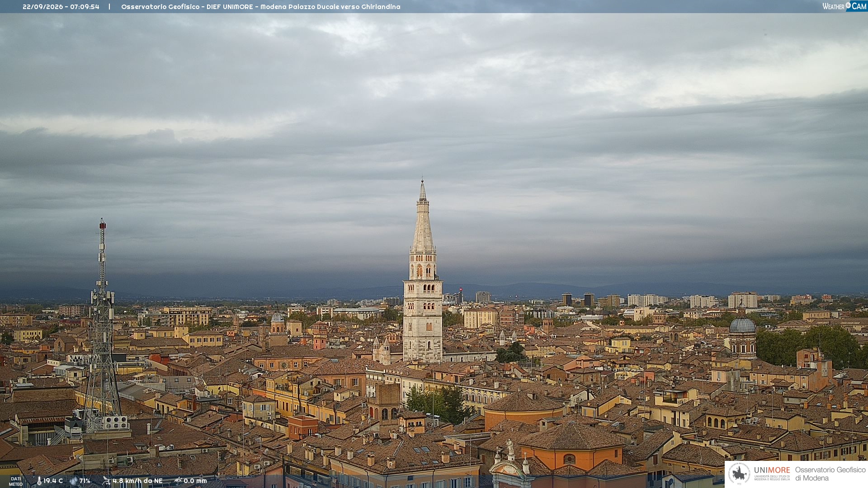Click the UNIMORE wordmark in footer logo
This screenshot has height=488, width=868.
(x=772, y=470)
